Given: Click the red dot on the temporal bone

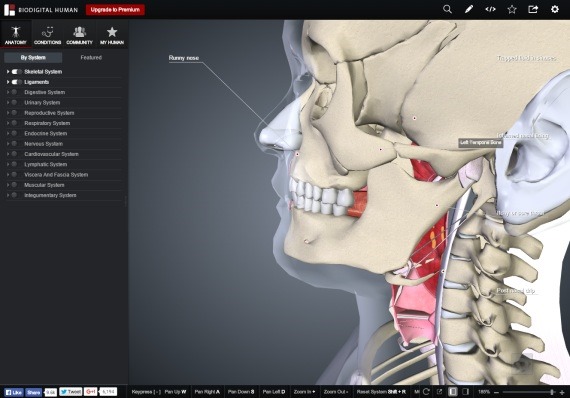Looking at the screenshot, I should [414, 118].
